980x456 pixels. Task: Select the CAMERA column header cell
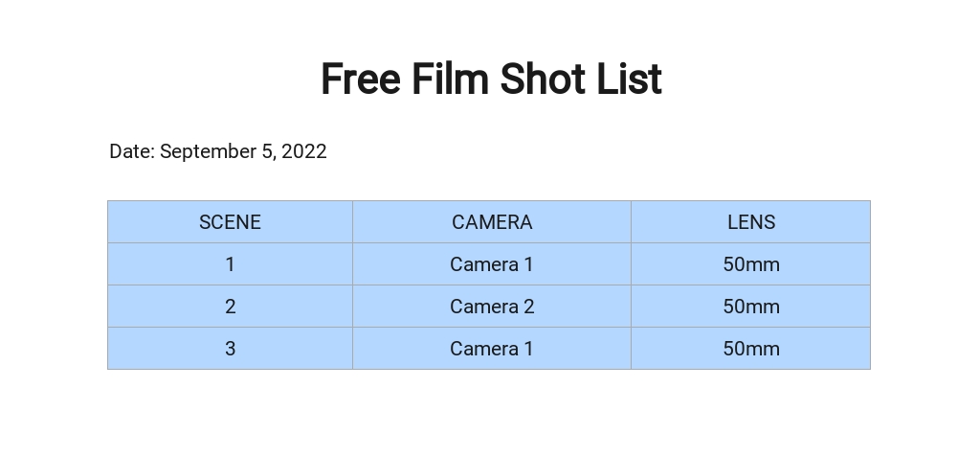pos(492,222)
